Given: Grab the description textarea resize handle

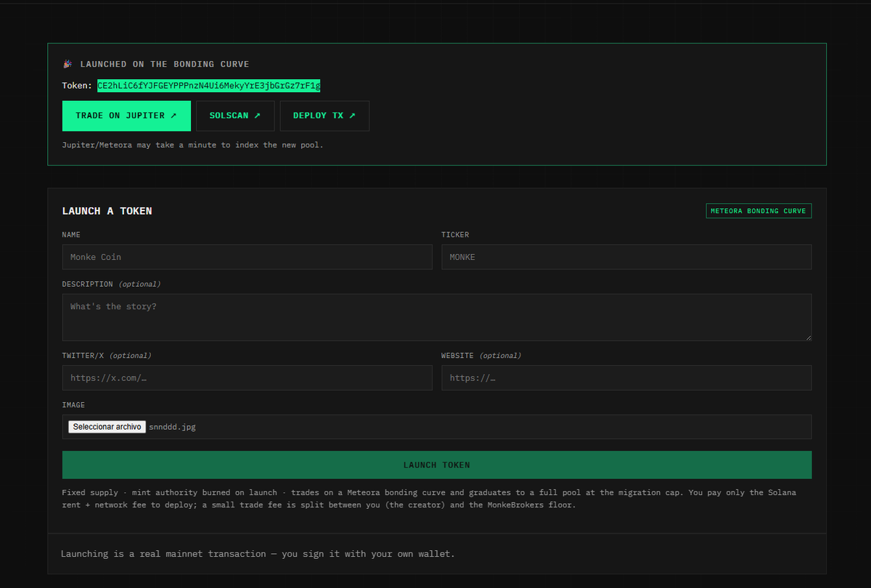Looking at the screenshot, I should pos(807,337).
